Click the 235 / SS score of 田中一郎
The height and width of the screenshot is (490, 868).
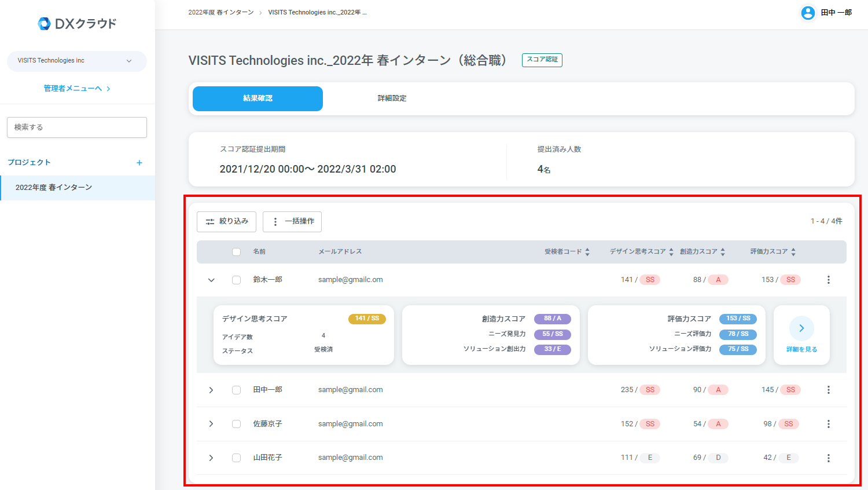click(640, 390)
